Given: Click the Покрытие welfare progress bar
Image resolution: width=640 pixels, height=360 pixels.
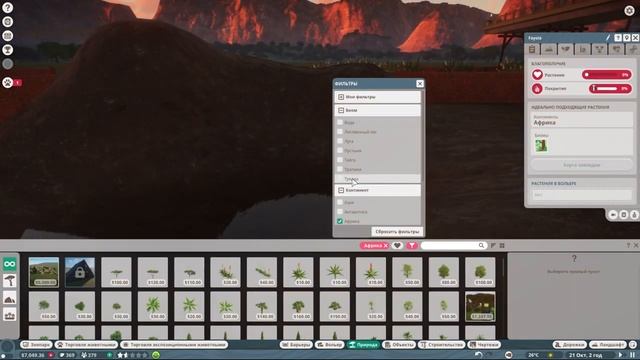Looking at the screenshot, I should click(610, 88).
